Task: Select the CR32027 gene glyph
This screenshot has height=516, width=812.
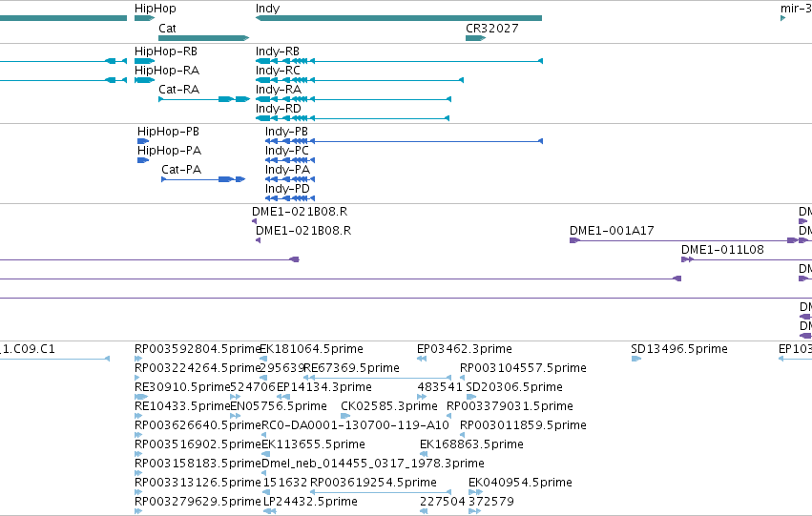Action: click(x=475, y=38)
